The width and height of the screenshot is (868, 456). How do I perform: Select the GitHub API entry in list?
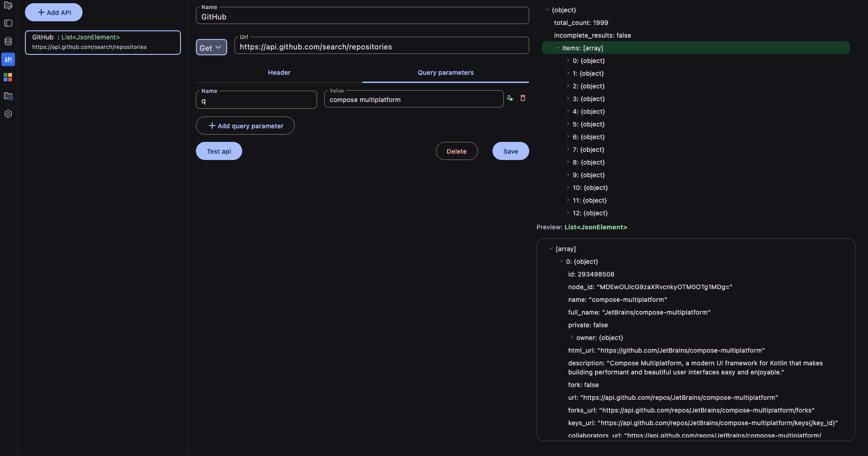[103, 43]
